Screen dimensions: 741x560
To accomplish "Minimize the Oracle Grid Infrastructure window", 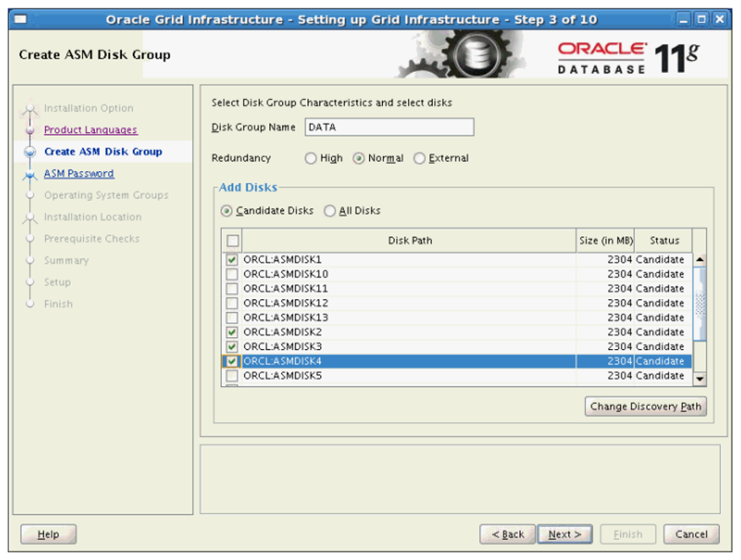I will [683, 19].
